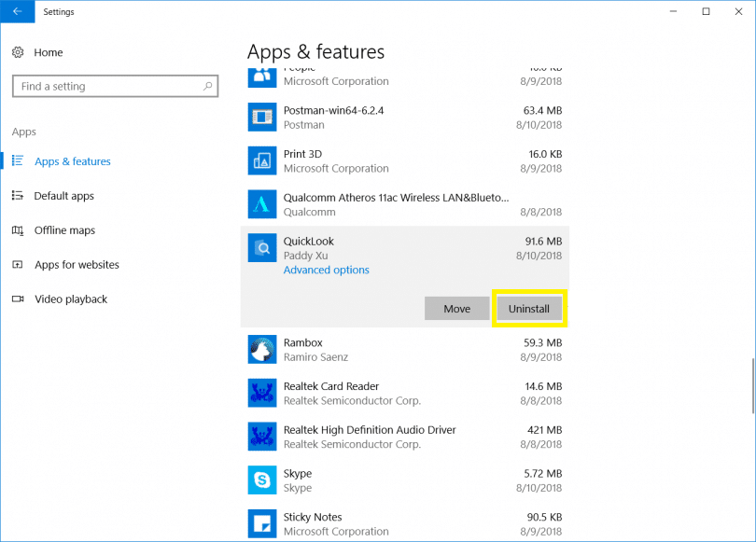Click the Ramiro Saenz publisher text
The height and width of the screenshot is (542, 756).
coord(315,357)
